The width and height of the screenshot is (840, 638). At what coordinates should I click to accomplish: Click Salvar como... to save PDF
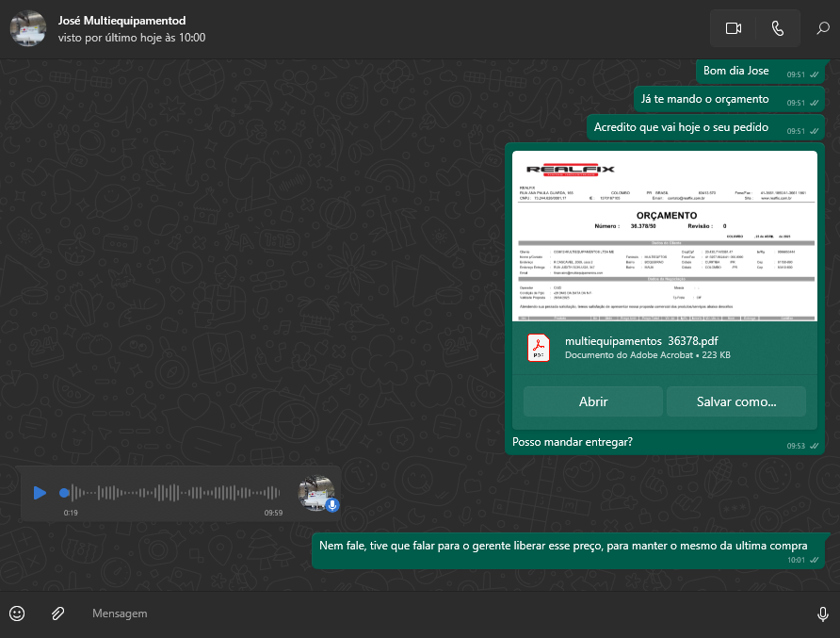pos(735,401)
